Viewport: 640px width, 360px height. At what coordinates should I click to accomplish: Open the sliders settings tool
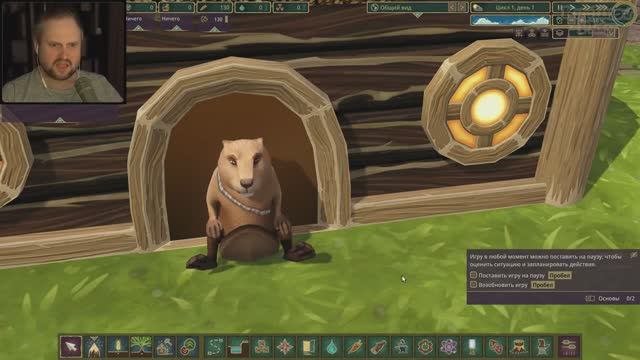tap(569, 347)
